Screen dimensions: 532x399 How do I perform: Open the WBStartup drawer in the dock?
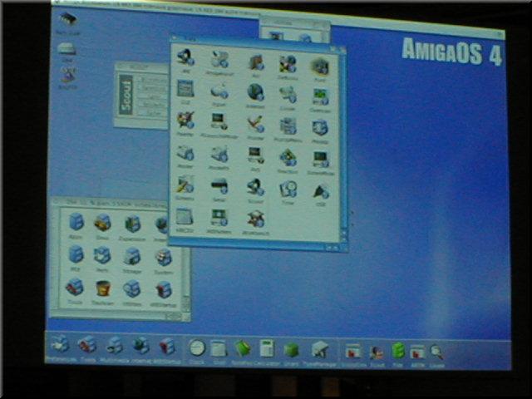(x=167, y=347)
